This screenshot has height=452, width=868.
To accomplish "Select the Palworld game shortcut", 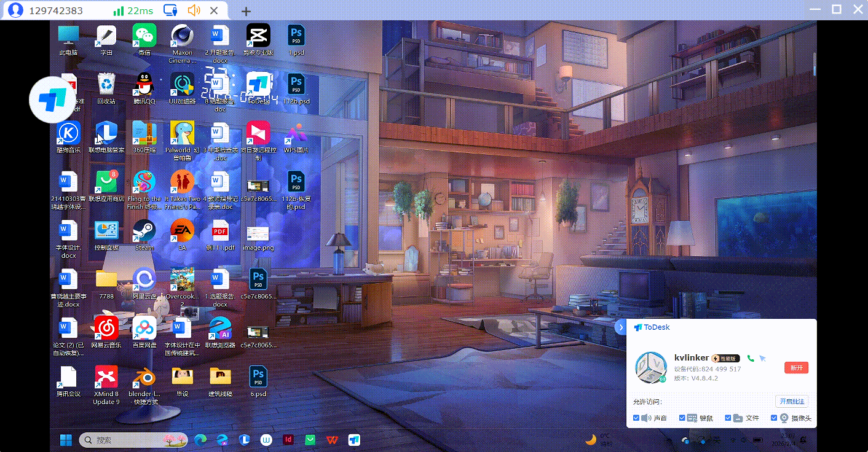I will 183,141.
